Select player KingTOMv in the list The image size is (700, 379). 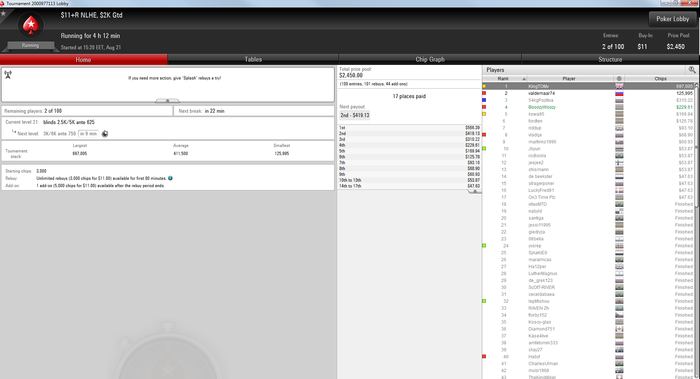tap(588, 86)
